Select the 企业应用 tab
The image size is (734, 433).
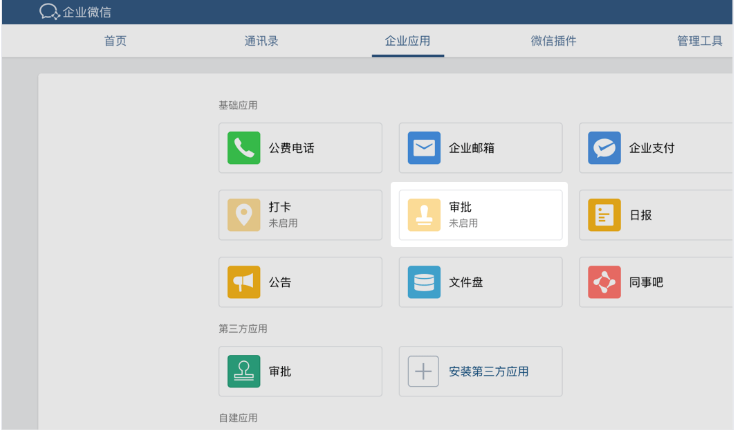(407, 41)
